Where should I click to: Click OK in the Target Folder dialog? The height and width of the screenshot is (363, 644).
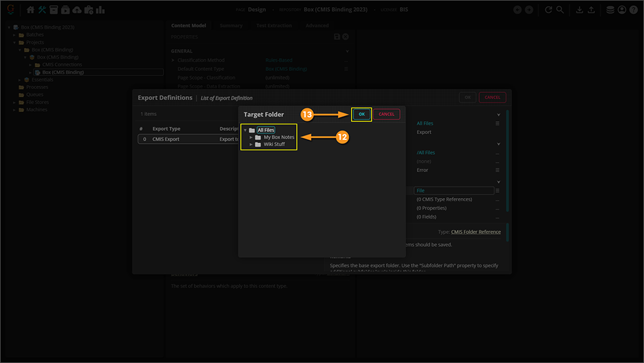pos(361,114)
